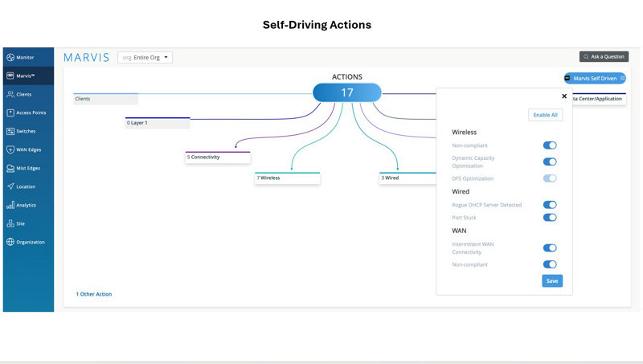Click the Access Points icon
This screenshot has width=643, height=364.
point(10,112)
